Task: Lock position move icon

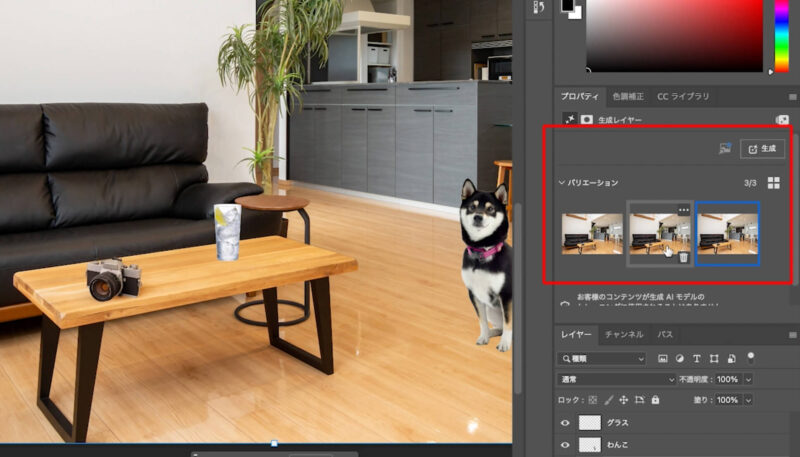Action: (x=623, y=400)
